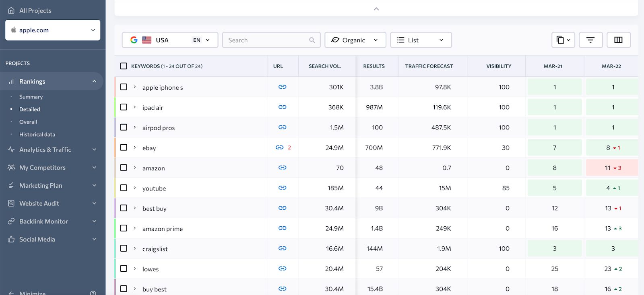644x295 pixels.
Task: Select all keywords with header checkbox
Action: pos(124,66)
